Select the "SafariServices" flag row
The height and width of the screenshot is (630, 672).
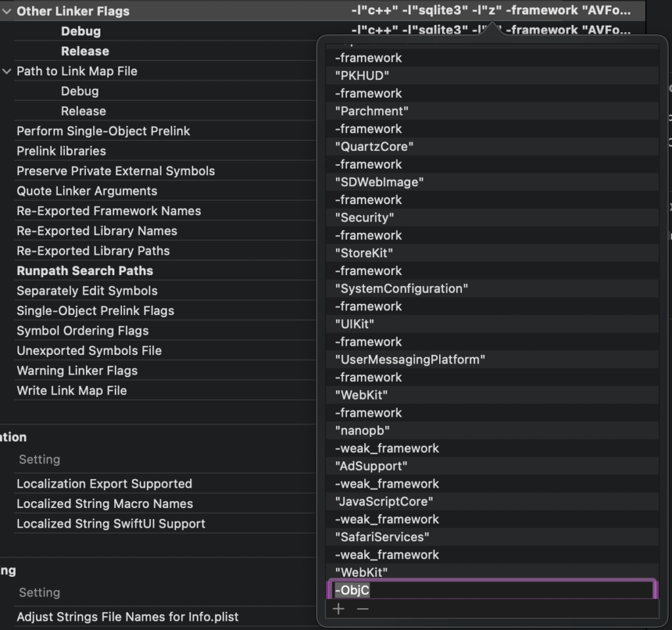point(492,537)
